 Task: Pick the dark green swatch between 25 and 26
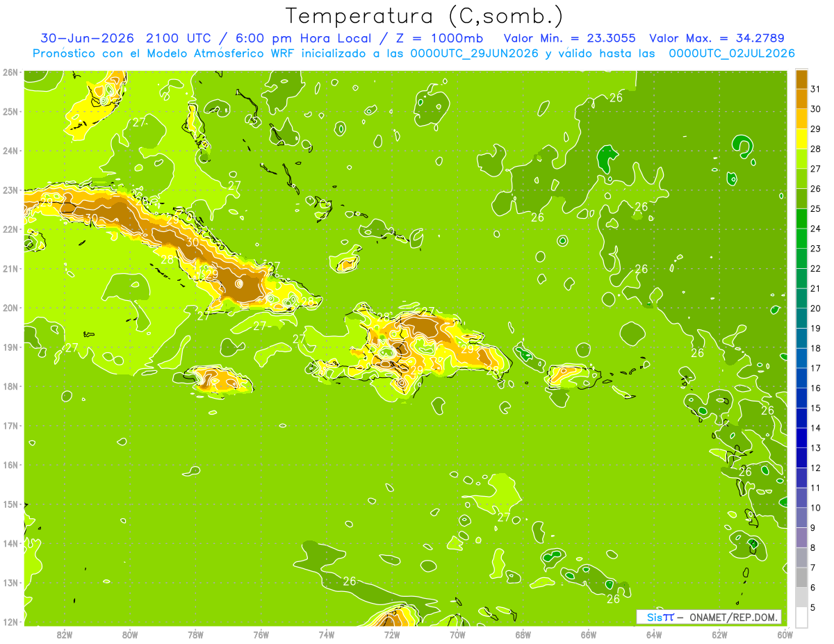pos(801,199)
